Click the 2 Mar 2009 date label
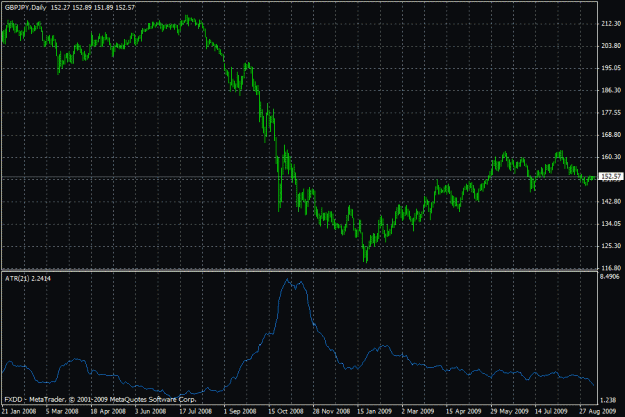This screenshot has width=625, height=417. coord(418,411)
